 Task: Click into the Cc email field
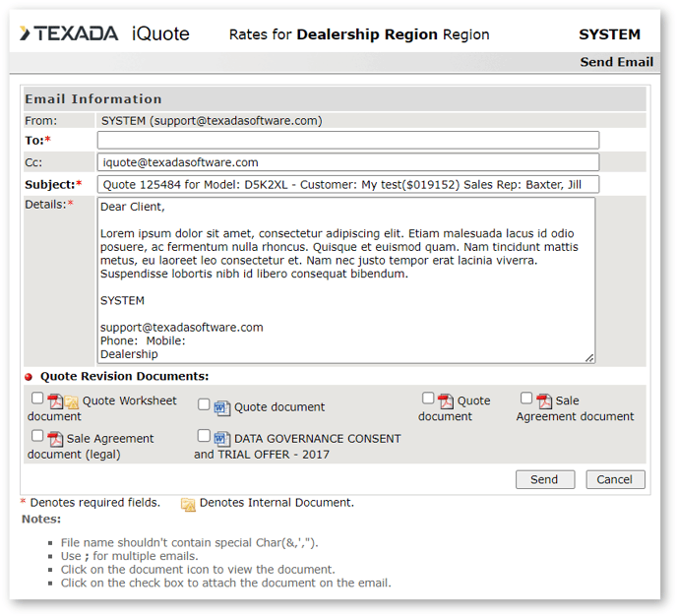[347, 162]
